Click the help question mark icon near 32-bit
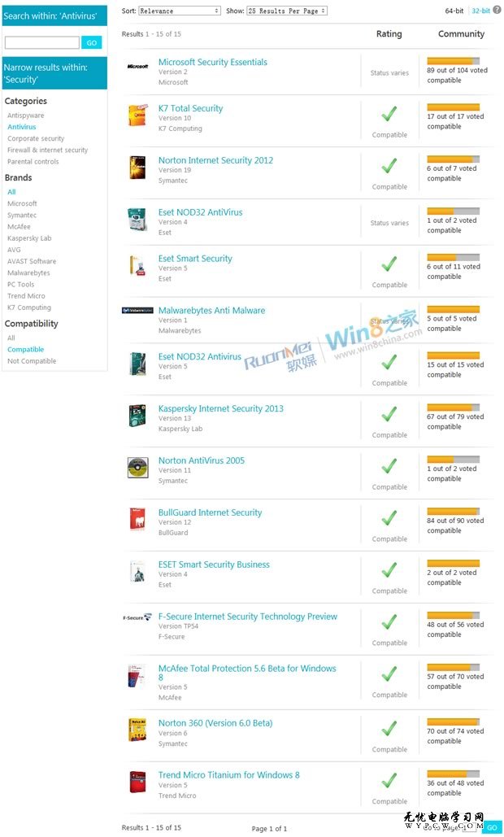This screenshot has width=504, height=837. coord(497,10)
